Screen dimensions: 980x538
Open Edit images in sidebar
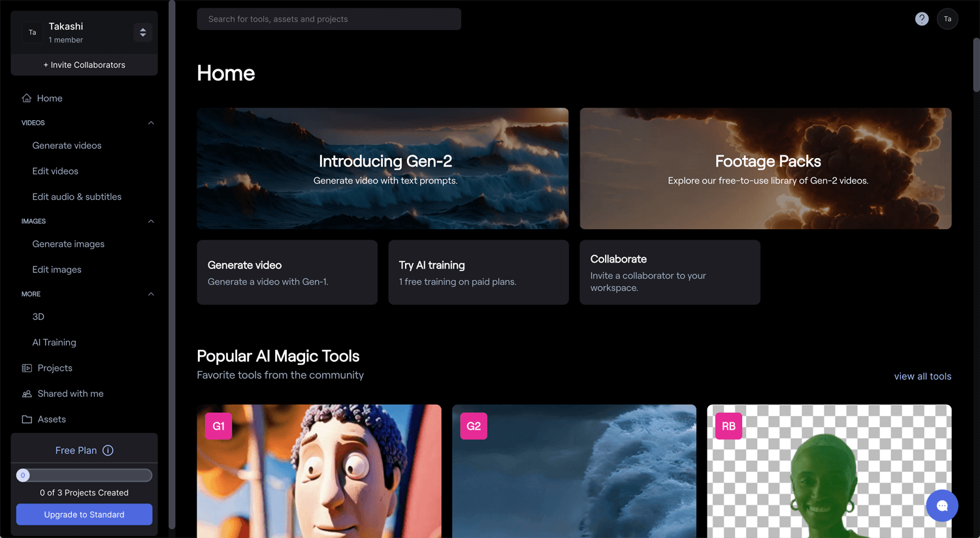57,270
